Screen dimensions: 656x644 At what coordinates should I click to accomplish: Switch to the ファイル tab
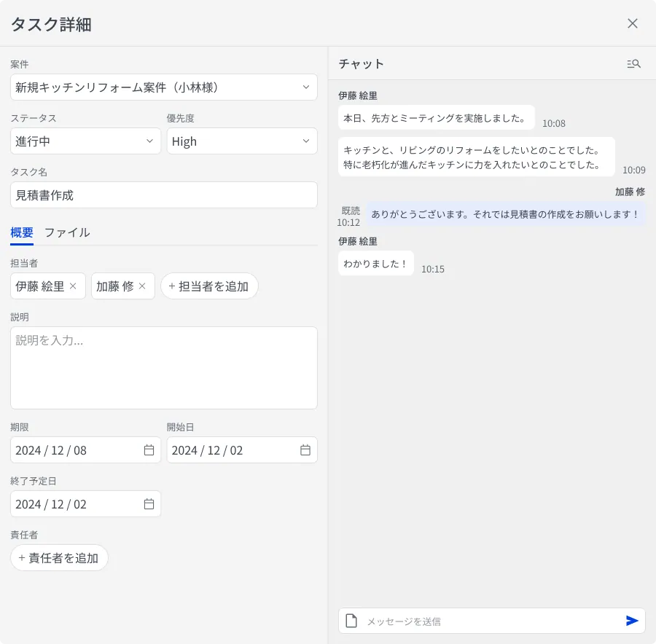67,232
